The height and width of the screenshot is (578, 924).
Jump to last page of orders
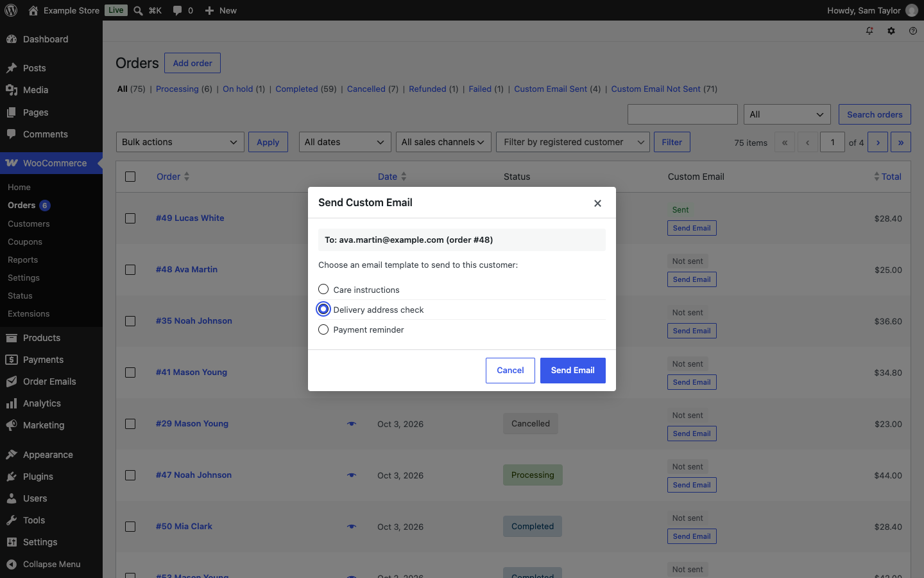click(901, 142)
